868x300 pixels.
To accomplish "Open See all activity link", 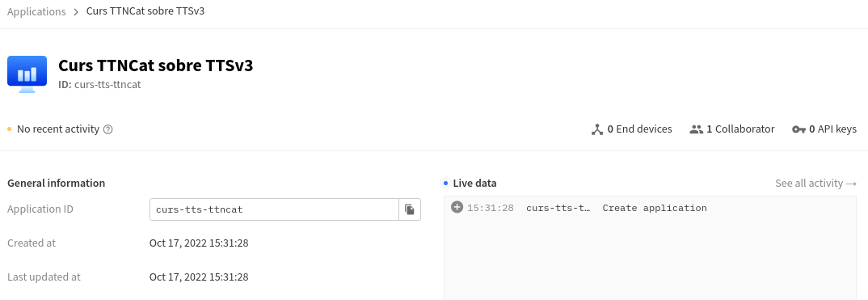I will click(x=816, y=184).
